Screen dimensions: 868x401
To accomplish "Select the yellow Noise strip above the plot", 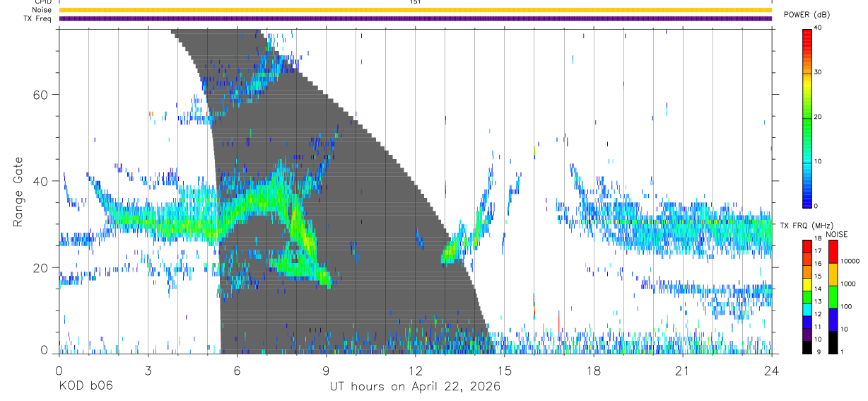I will click(x=415, y=10).
